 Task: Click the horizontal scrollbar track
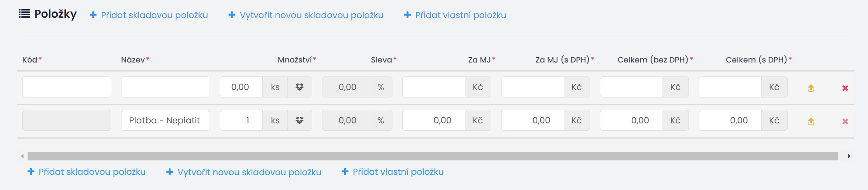pos(433,156)
